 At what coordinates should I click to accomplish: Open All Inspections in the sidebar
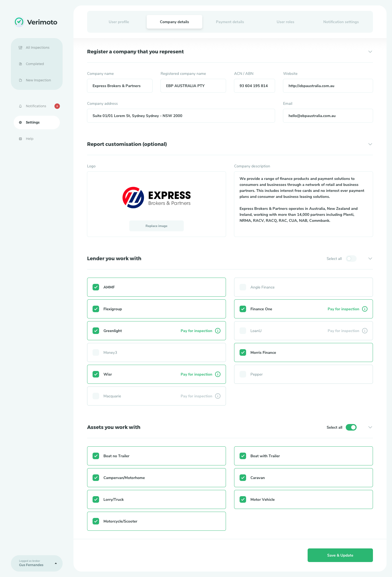pyautogui.click(x=37, y=48)
